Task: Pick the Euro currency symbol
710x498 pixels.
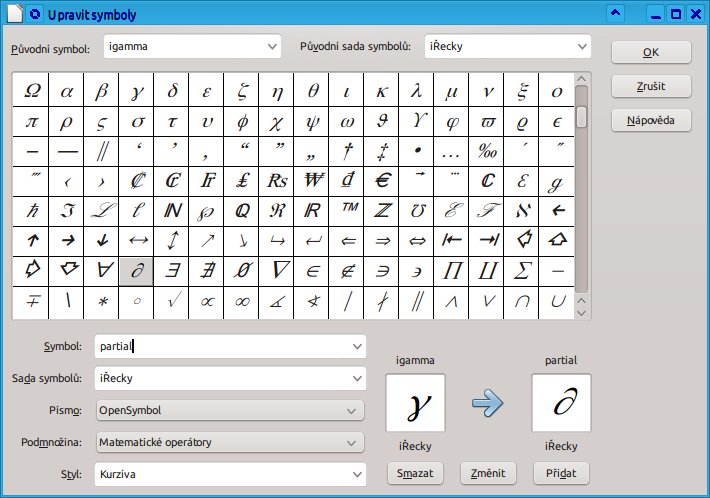Action: tap(382, 181)
